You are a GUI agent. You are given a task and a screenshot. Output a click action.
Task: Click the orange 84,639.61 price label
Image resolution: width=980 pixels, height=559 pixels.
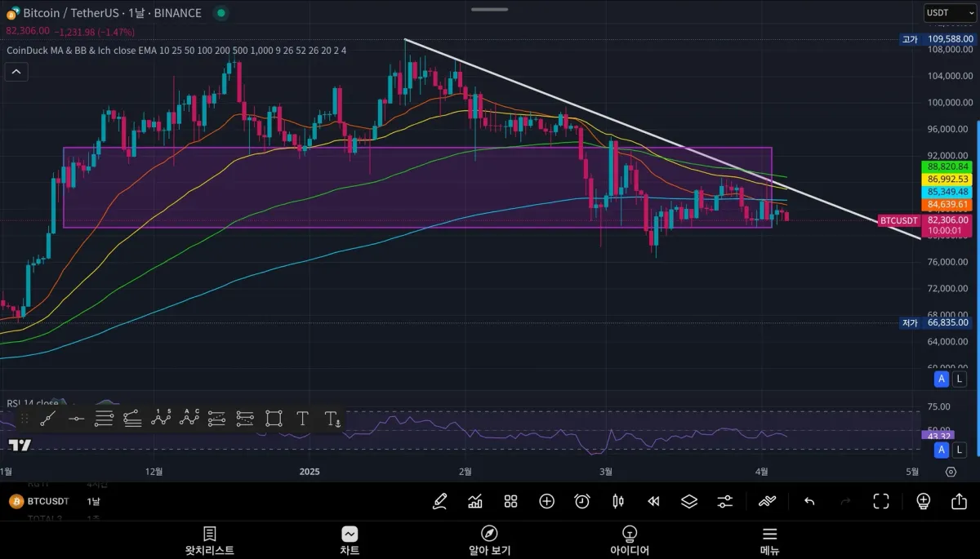pyautogui.click(x=947, y=205)
